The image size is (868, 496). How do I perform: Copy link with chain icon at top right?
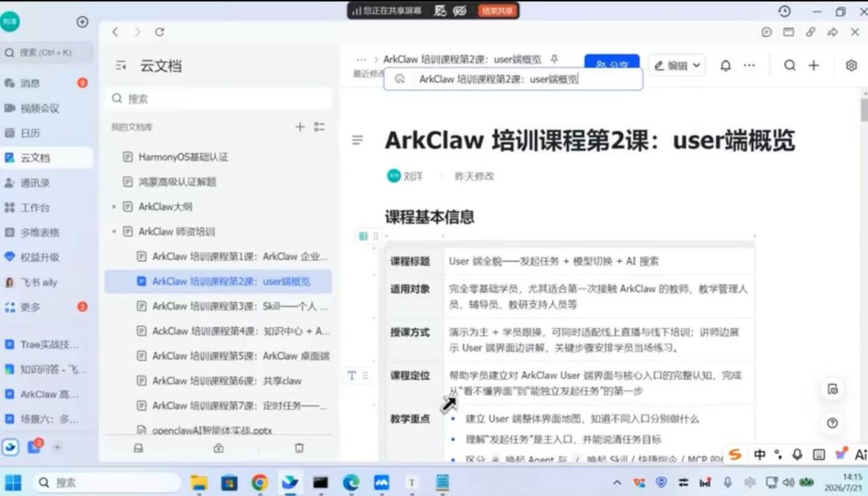tap(810, 32)
